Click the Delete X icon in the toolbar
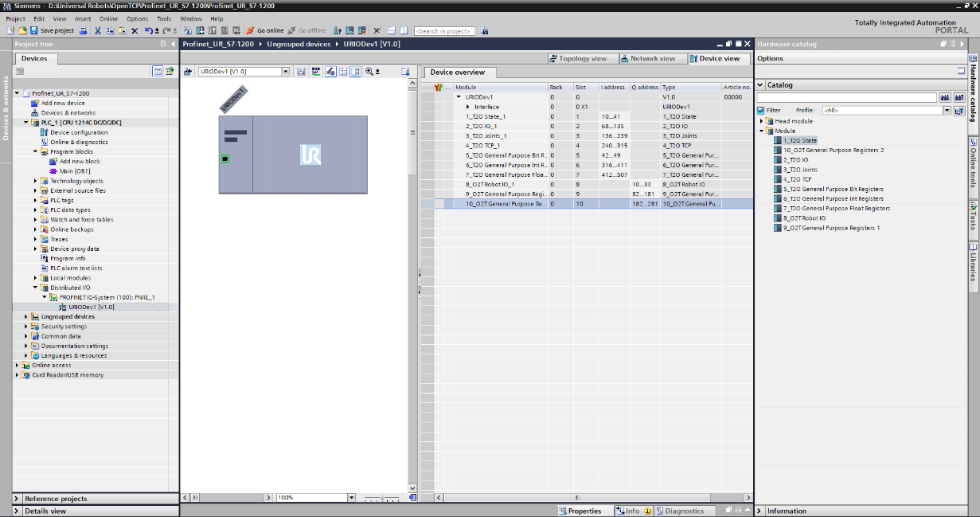The width and height of the screenshot is (980, 517). coord(135,30)
